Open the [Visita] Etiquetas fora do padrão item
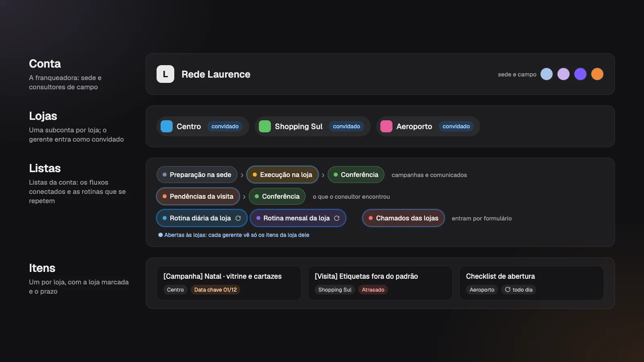 (380, 283)
